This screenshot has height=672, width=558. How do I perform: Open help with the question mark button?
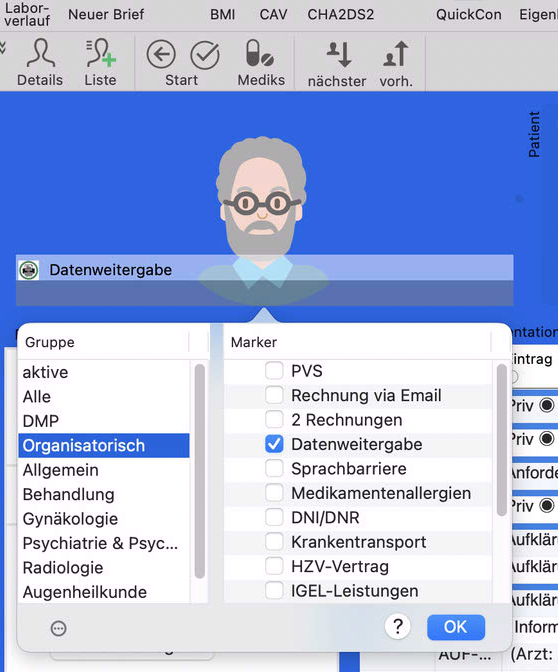(398, 627)
